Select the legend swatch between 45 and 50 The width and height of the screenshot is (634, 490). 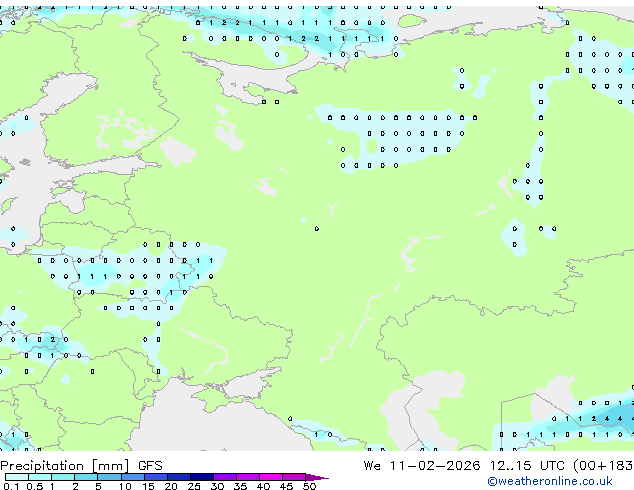point(294,477)
